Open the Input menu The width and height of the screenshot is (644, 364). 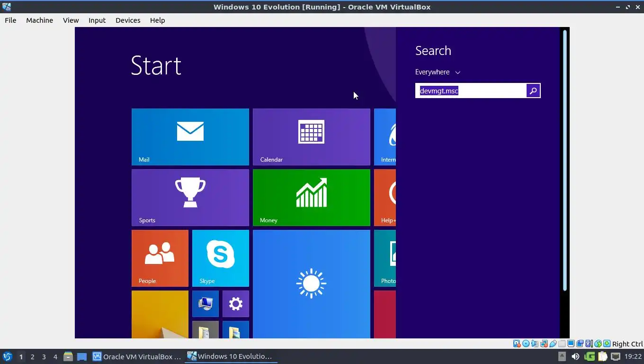[x=97, y=20]
